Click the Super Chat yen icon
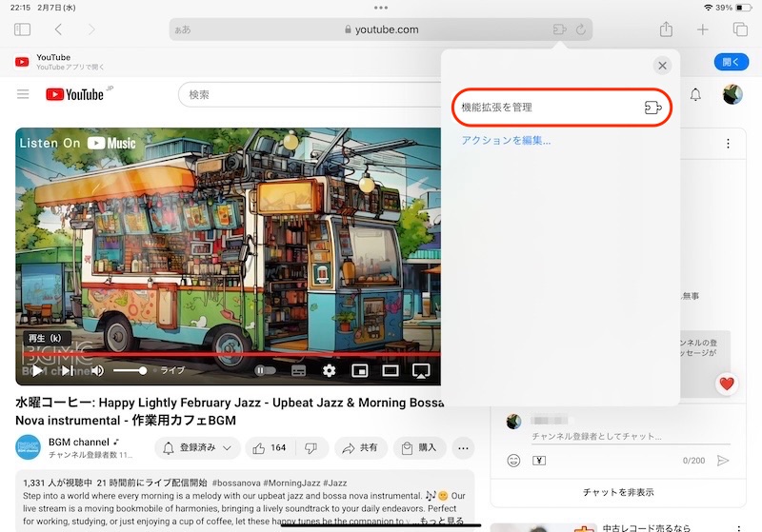The width and height of the screenshot is (762, 532). [538, 461]
